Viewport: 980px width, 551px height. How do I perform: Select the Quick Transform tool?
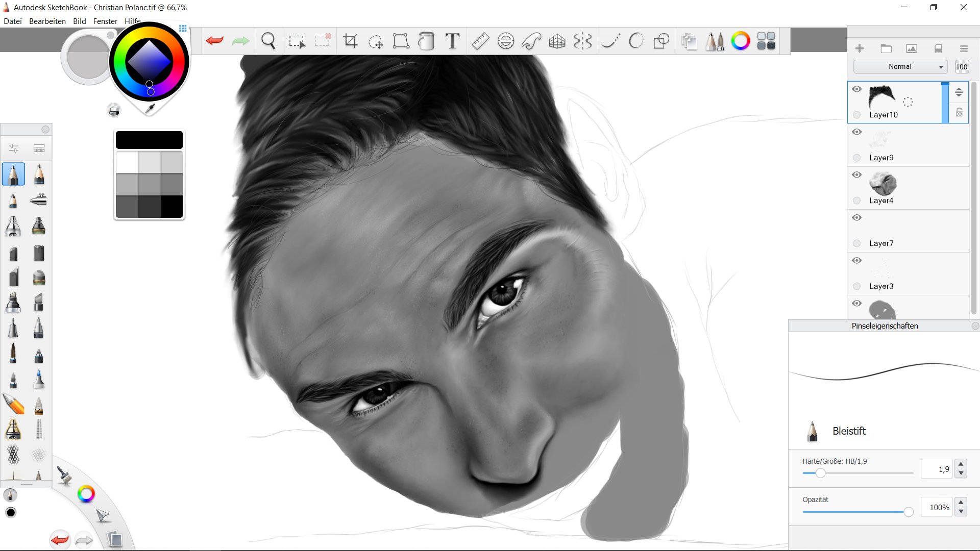pos(376,41)
